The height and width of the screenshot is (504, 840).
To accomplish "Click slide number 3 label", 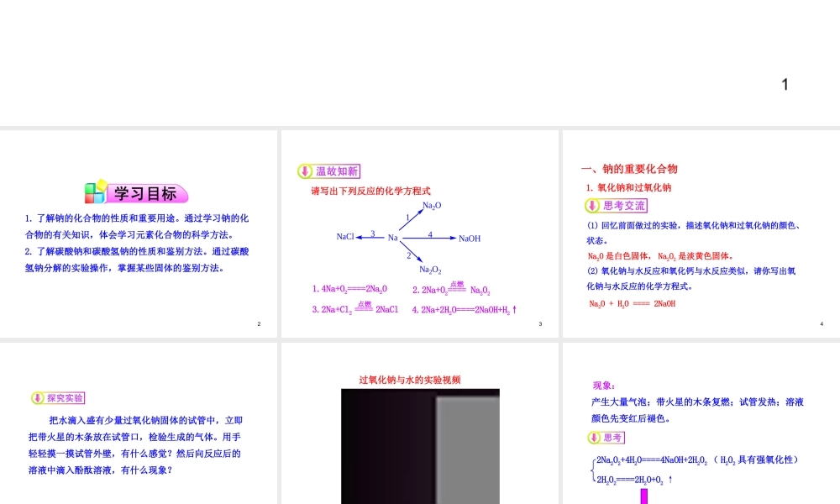I will pos(540,324).
